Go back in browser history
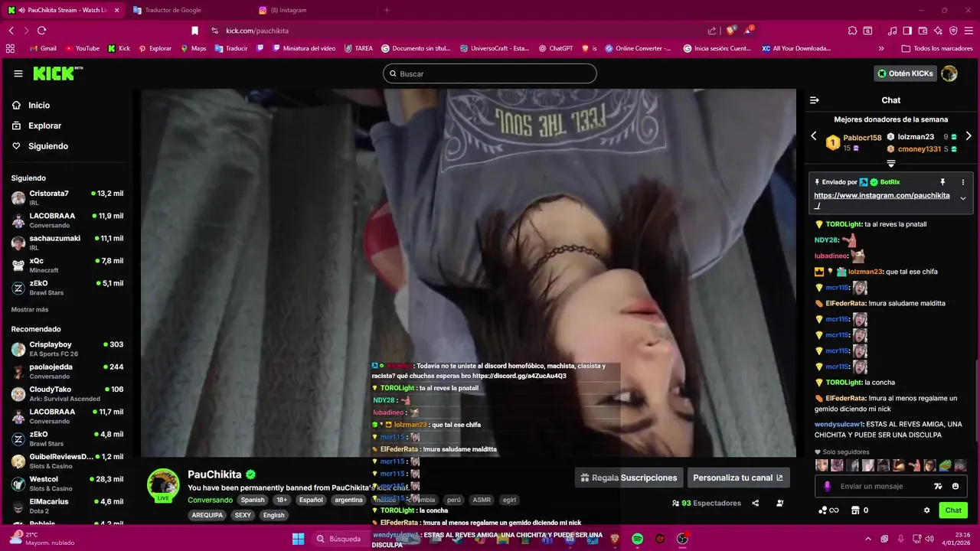 coord(11,31)
